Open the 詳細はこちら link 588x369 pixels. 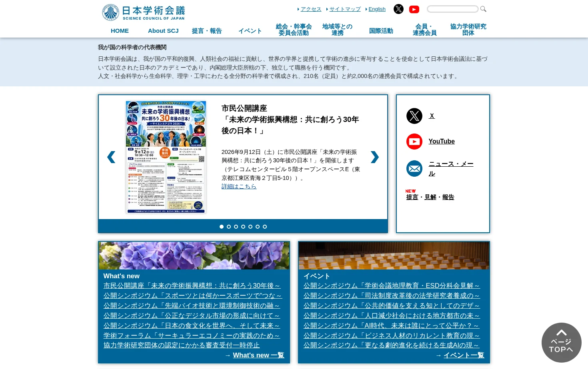239,186
